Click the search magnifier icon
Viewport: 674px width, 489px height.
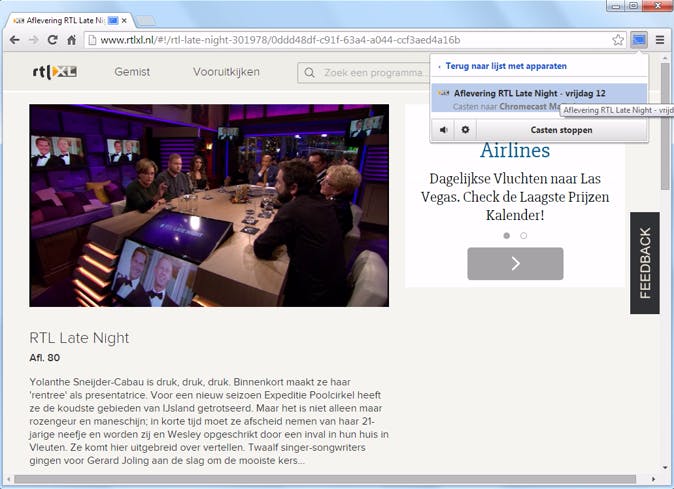pyautogui.click(x=309, y=73)
